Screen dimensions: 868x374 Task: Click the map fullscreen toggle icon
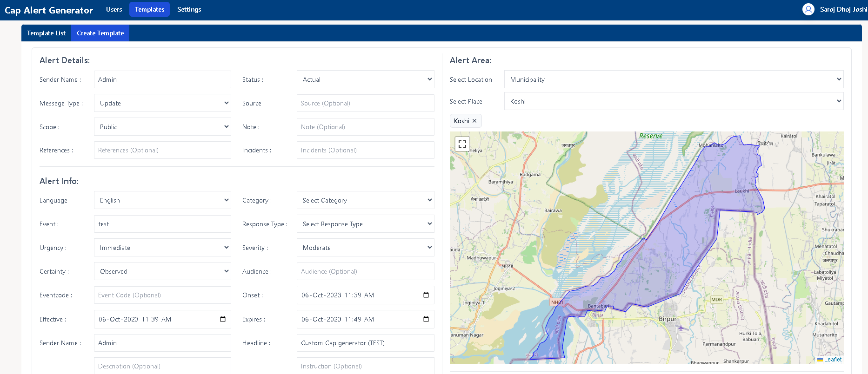[x=462, y=144]
